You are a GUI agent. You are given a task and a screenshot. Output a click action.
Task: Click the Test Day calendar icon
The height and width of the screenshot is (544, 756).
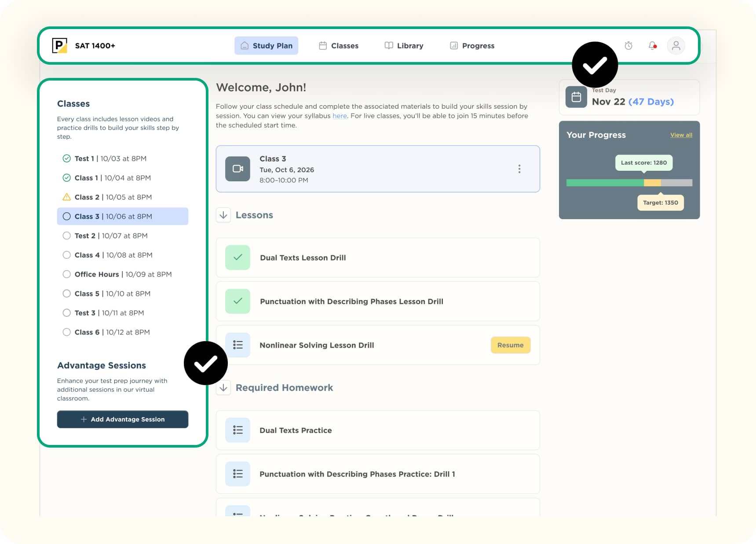click(x=576, y=97)
